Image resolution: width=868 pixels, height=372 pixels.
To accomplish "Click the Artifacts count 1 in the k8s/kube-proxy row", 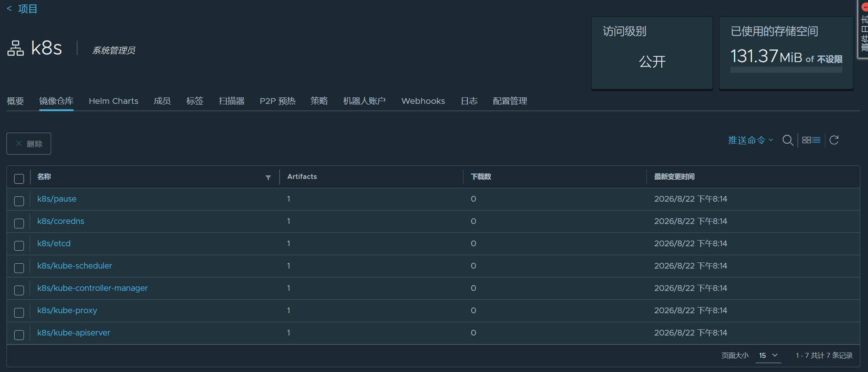I will tap(289, 310).
